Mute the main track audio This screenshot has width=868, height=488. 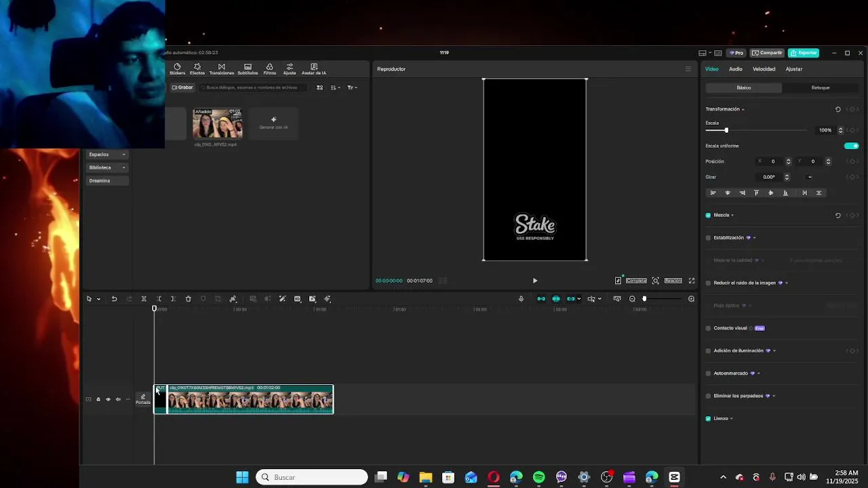click(118, 399)
